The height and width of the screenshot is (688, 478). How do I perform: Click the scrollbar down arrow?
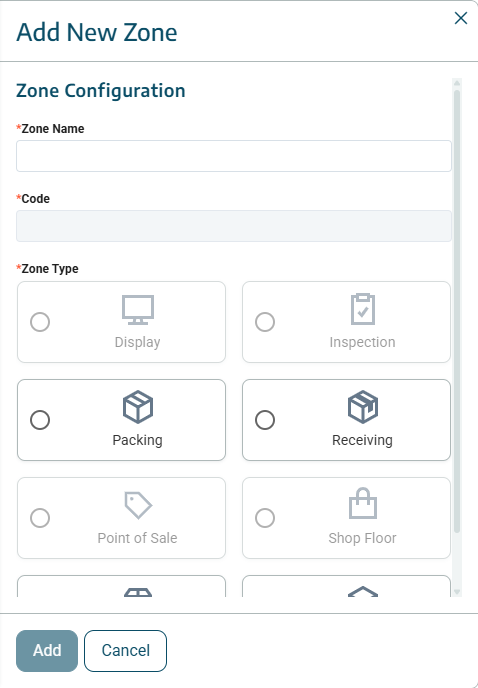pyautogui.click(x=457, y=592)
